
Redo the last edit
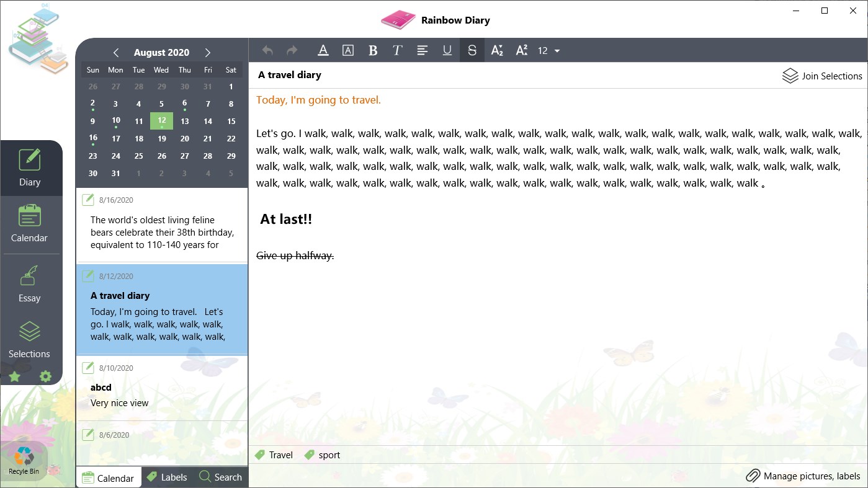(290, 50)
